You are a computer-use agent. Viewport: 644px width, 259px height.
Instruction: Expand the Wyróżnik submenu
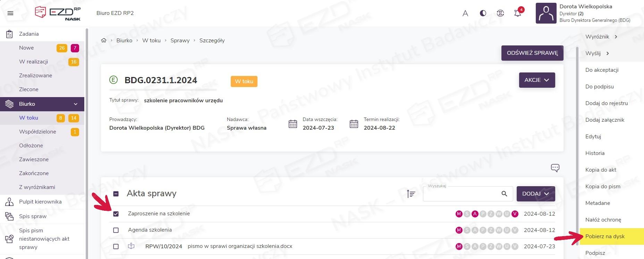pyautogui.click(x=601, y=37)
